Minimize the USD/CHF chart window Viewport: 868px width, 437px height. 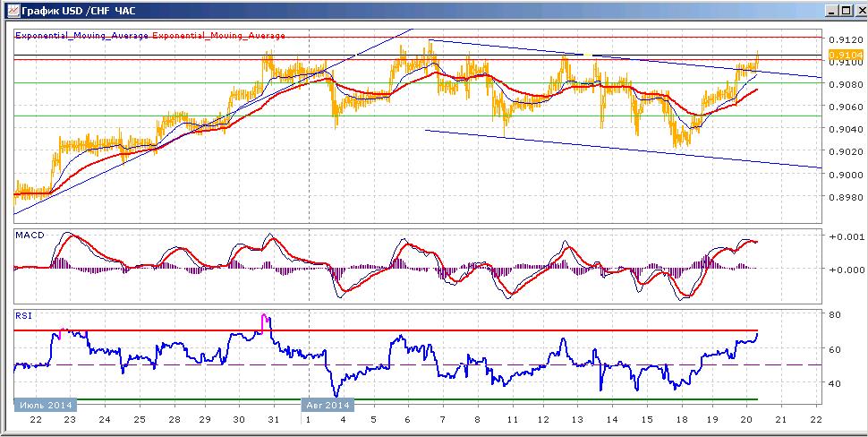click(x=831, y=11)
